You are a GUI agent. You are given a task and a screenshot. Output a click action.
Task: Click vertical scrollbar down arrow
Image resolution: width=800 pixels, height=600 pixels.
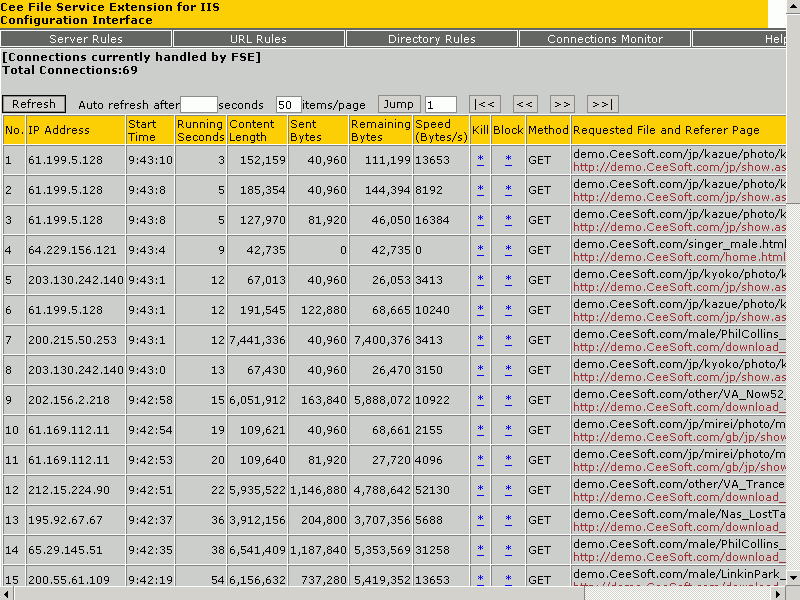(793, 578)
